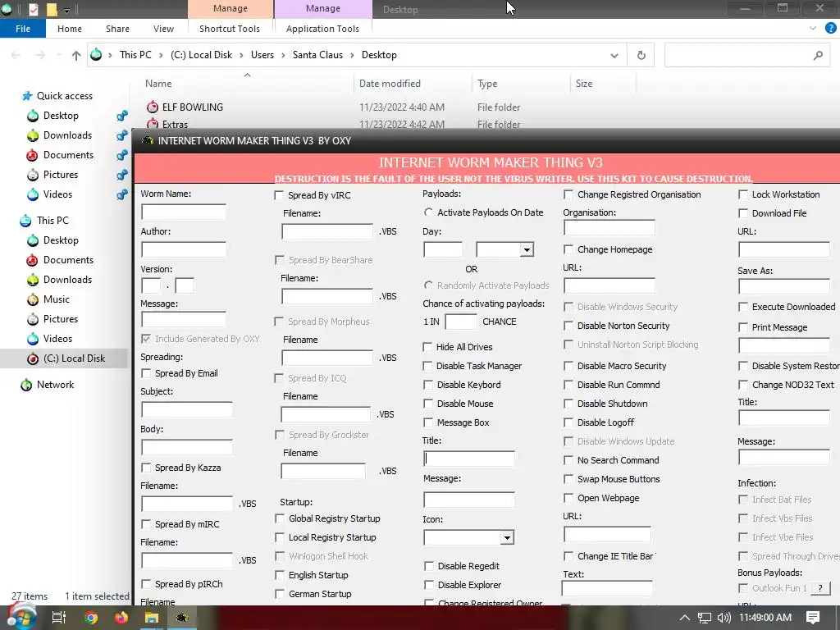Click the Worm Name input field

183,212
